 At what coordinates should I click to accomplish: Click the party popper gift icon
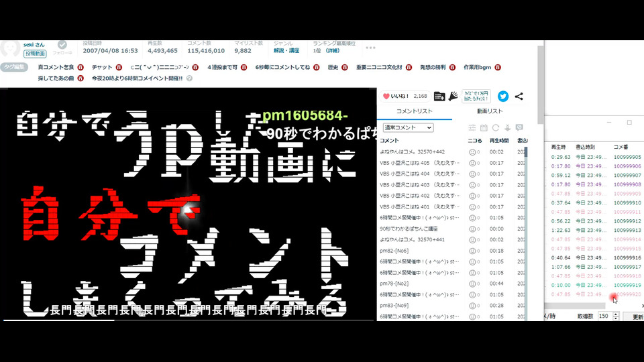point(453,97)
